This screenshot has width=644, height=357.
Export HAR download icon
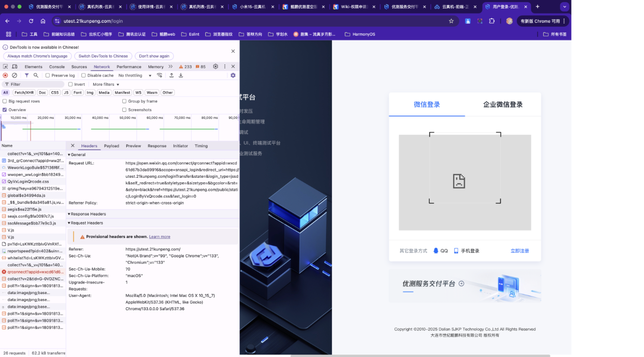(x=181, y=76)
